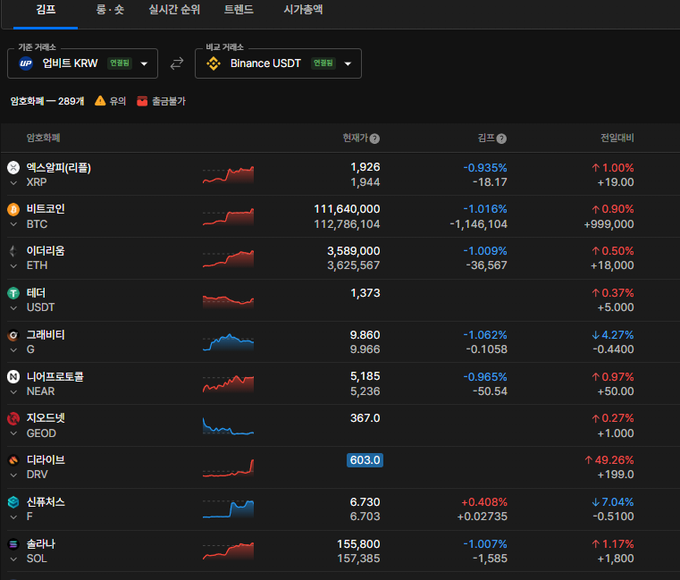Open help icon next to 김프 column
Image resolution: width=680 pixels, height=580 pixels.
(x=502, y=139)
